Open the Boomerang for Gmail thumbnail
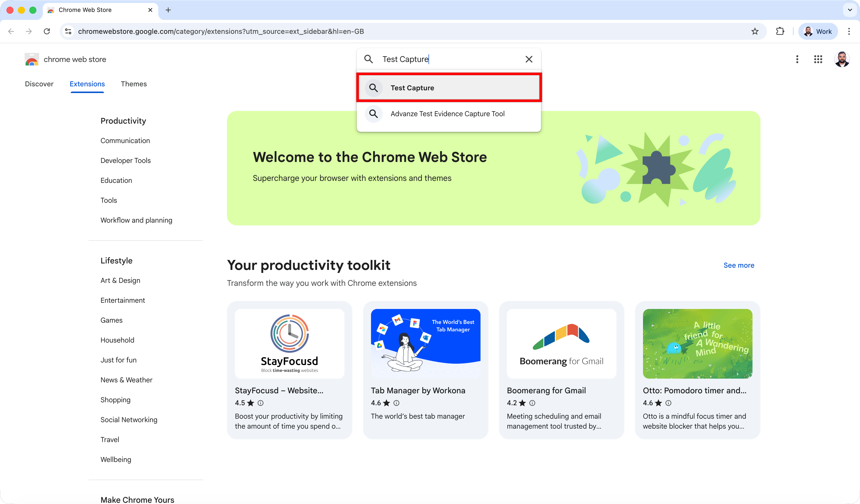This screenshot has height=504, width=860. click(x=561, y=344)
